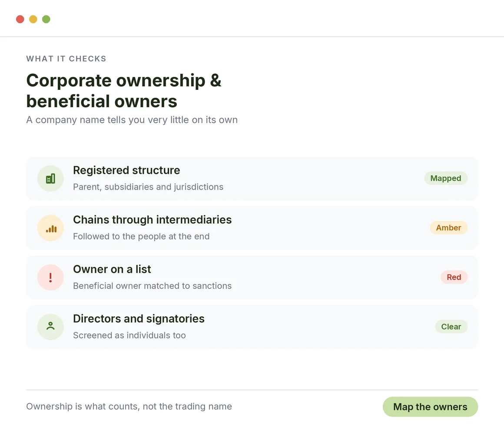
Task: Open the Owner on a list heading
Action: 112,269
